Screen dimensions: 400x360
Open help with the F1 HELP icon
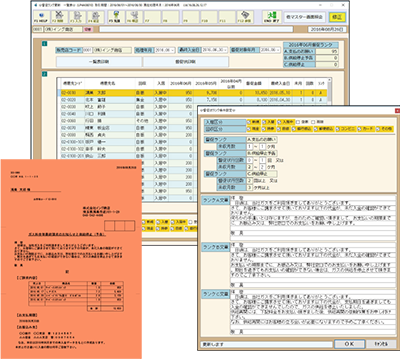(42, 17)
